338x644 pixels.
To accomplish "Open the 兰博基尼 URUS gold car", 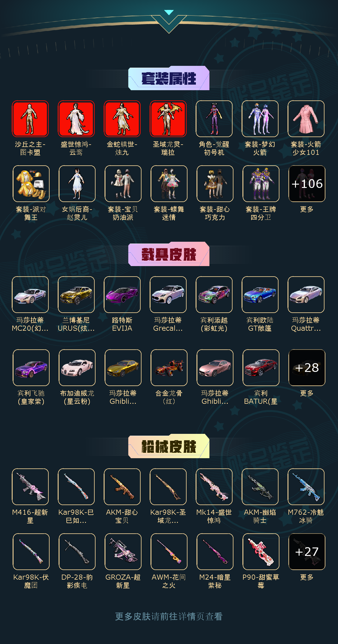I will 76,295.
